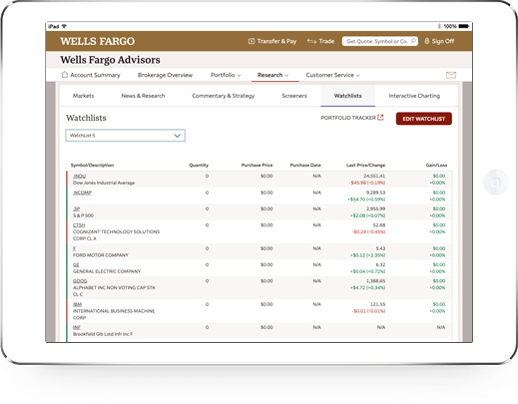Open the Portfolio Tracker link
This screenshot has width=518, height=404.
pyautogui.click(x=348, y=118)
